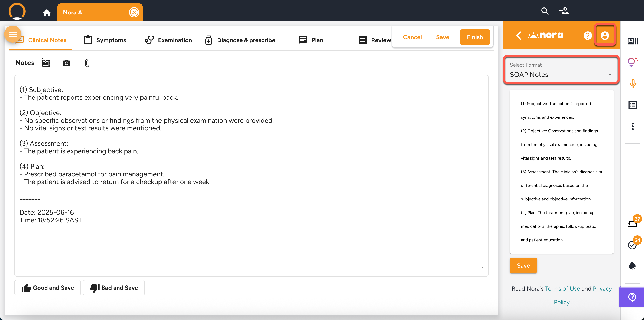644x320 pixels.
Task: Open the three-dot more options icon
Action: coord(632,126)
